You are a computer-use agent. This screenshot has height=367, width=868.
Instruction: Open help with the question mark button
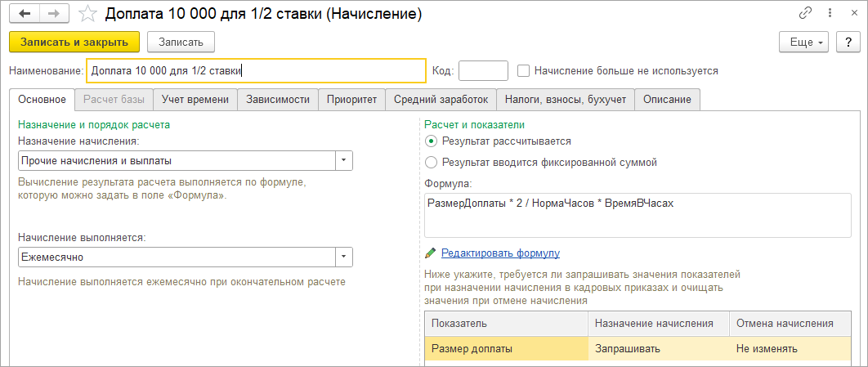coord(846,41)
